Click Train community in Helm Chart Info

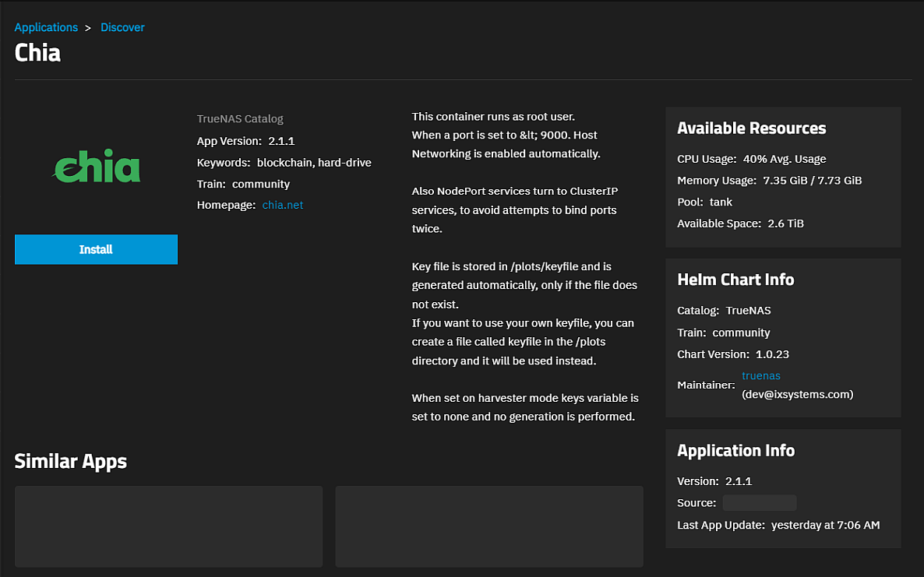tap(724, 332)
